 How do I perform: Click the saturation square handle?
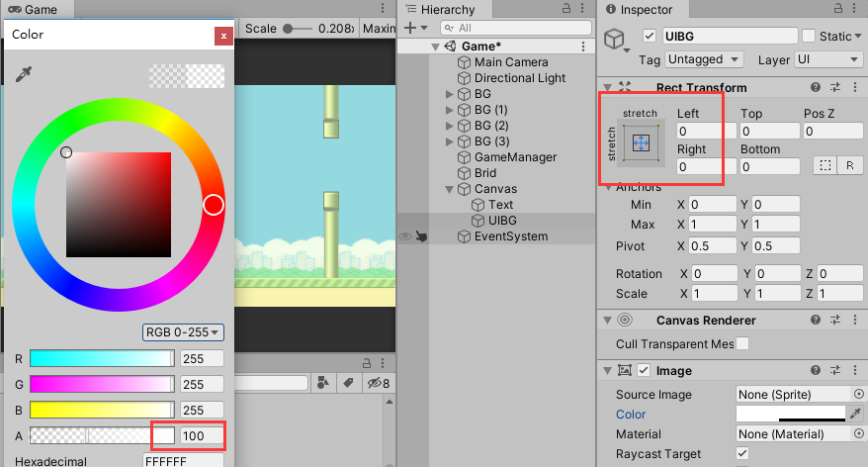pos(66,152)
